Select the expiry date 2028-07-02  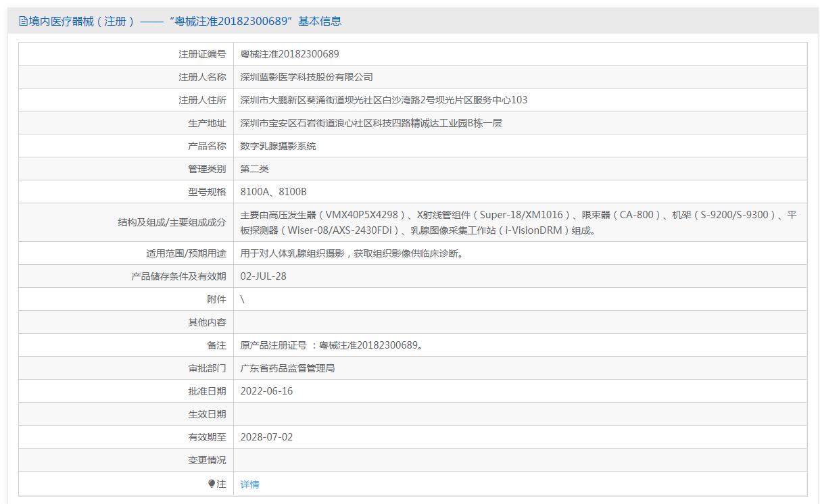pyautogui.click(x=266, y=437)
